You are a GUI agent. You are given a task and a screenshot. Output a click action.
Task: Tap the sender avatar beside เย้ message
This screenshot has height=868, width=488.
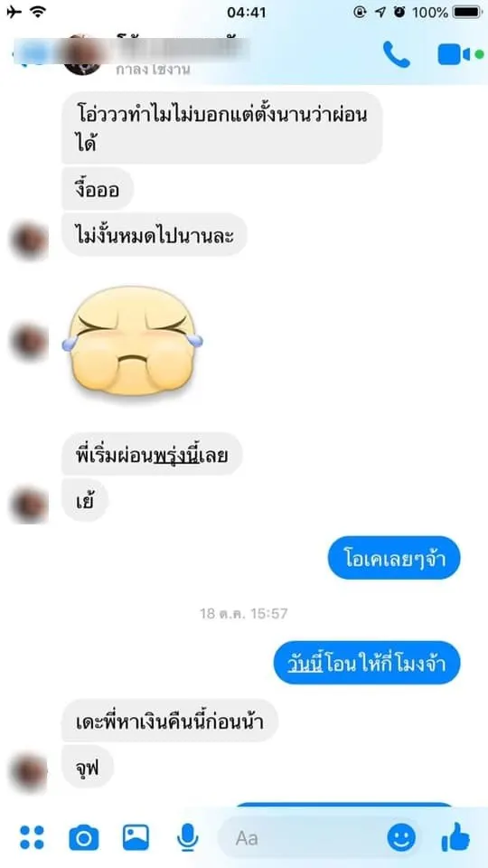point(30,505)
